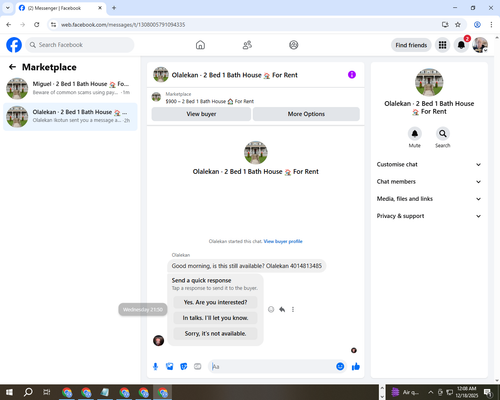Screen dimensions: 500x400
Task: Open the Chrome tab search dropdown arrow
Action: coord(8,8)
